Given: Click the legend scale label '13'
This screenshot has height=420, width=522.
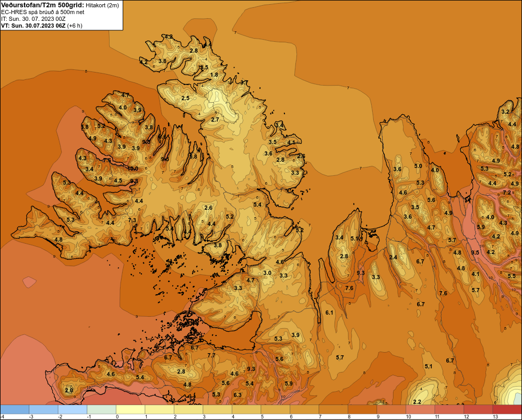Looking at the screenshot, I should (495, 417).
